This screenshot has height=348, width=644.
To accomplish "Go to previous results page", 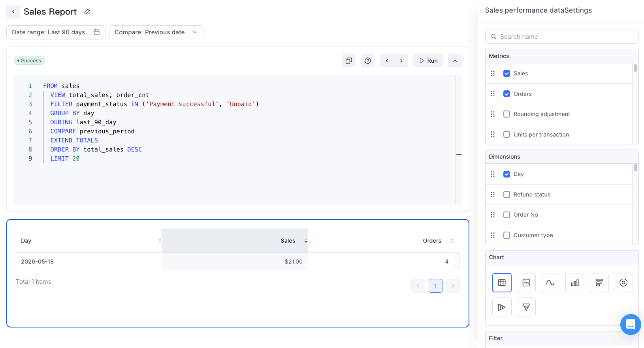I will point(418,286).
